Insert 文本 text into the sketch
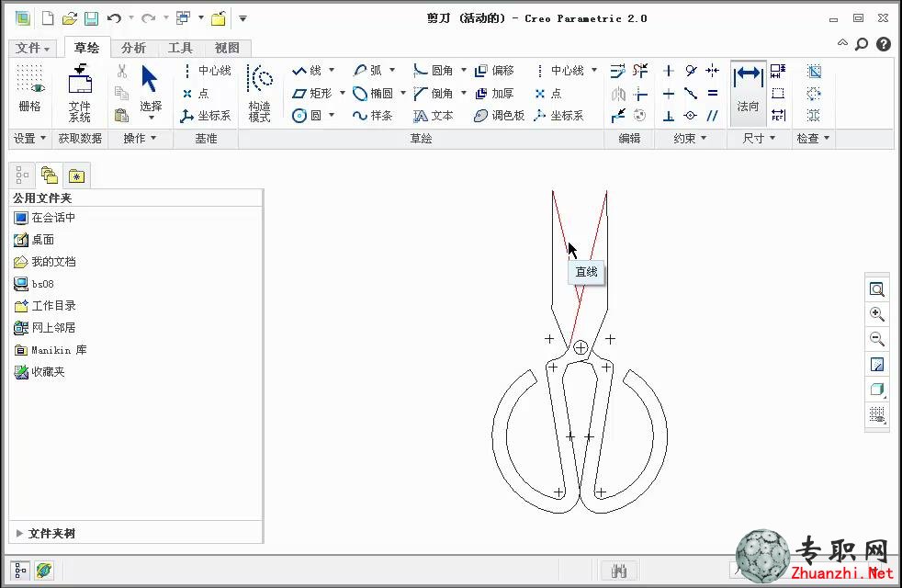Image resolution: width=902 pixels, height=588 pixels. pyautogui.click(x=434, y=116)
